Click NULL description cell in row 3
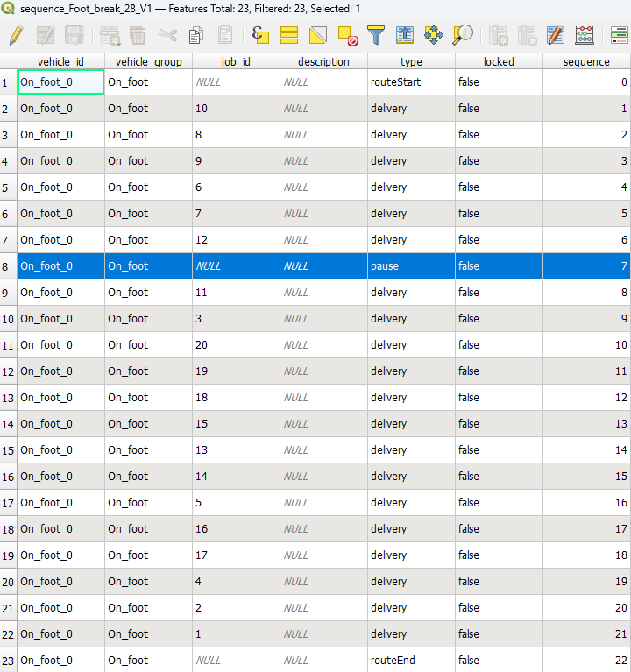This screenshot has width=631, height=672. coord(323,135)
